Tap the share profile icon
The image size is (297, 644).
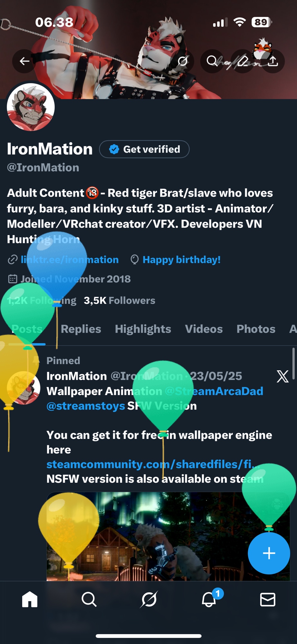point(273,61)
